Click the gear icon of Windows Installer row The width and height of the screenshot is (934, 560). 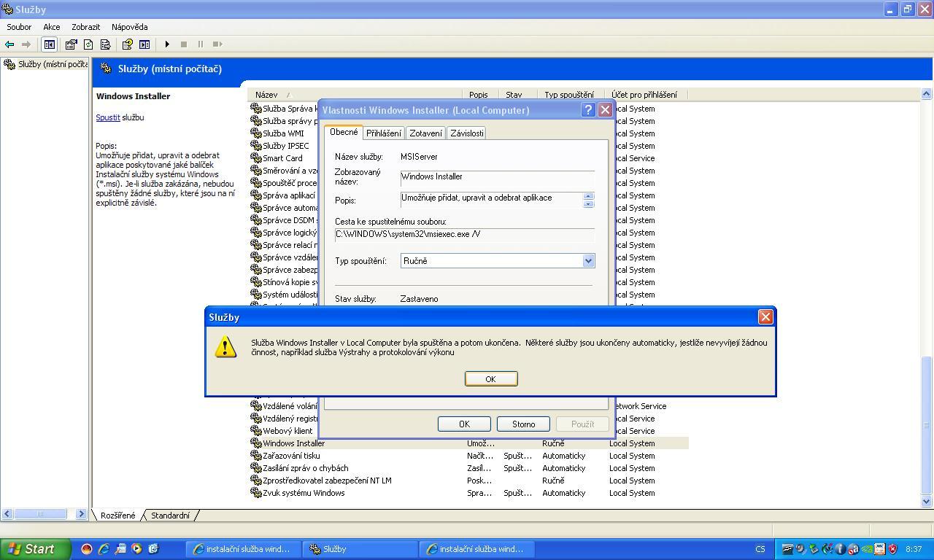[x=255, y=443]
